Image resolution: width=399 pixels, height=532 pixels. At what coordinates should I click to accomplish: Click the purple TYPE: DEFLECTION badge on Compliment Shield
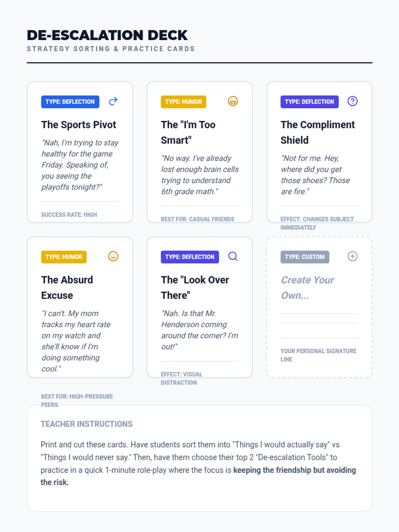point(310,102)
